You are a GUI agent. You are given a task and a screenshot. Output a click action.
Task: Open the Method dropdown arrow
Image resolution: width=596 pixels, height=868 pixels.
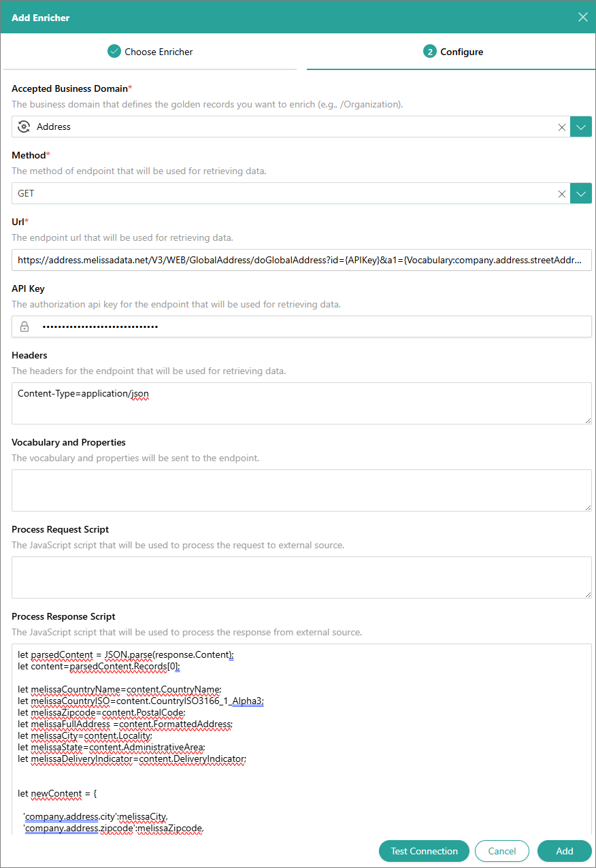point(580,194)
